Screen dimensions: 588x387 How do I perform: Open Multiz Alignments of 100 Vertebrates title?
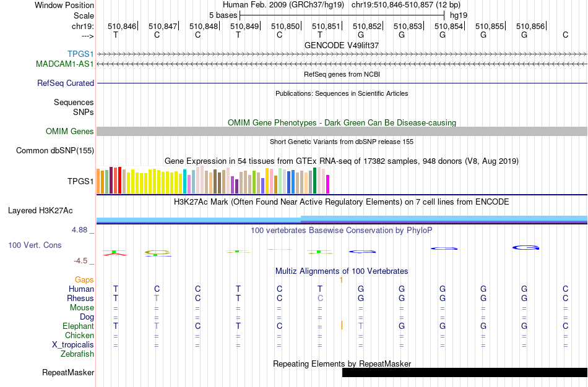(x=342, y=271)
